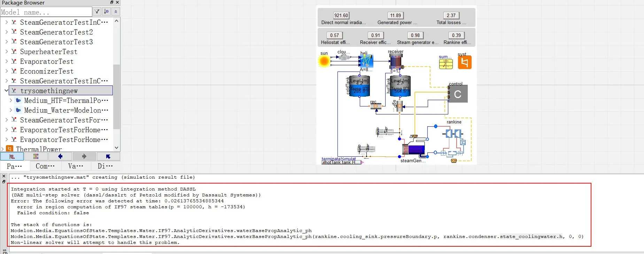Select the yellow summary block
The width and height of the screenshot is (644, 254).
click(x=446, y=64)
